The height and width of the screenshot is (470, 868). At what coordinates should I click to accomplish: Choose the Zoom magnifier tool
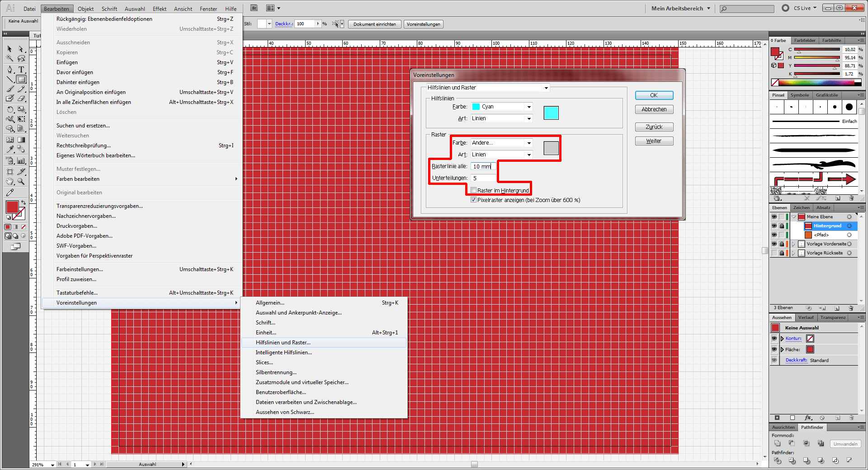coord(21,182)
